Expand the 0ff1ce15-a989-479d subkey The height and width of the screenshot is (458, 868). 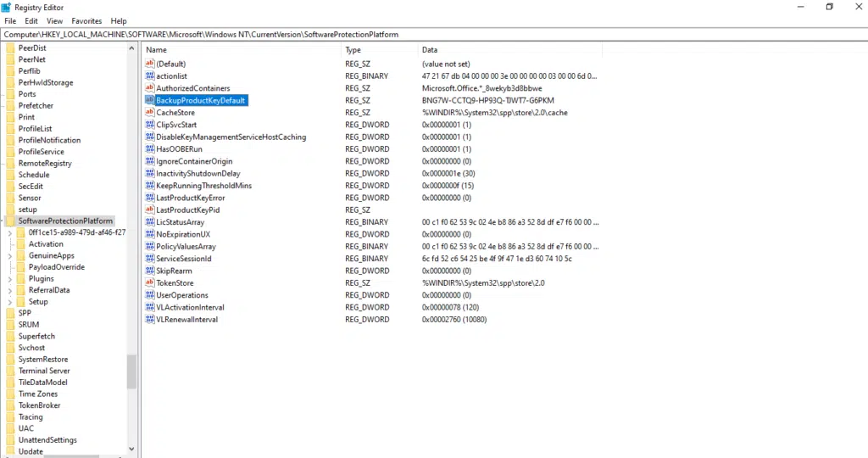pos(9,232)
